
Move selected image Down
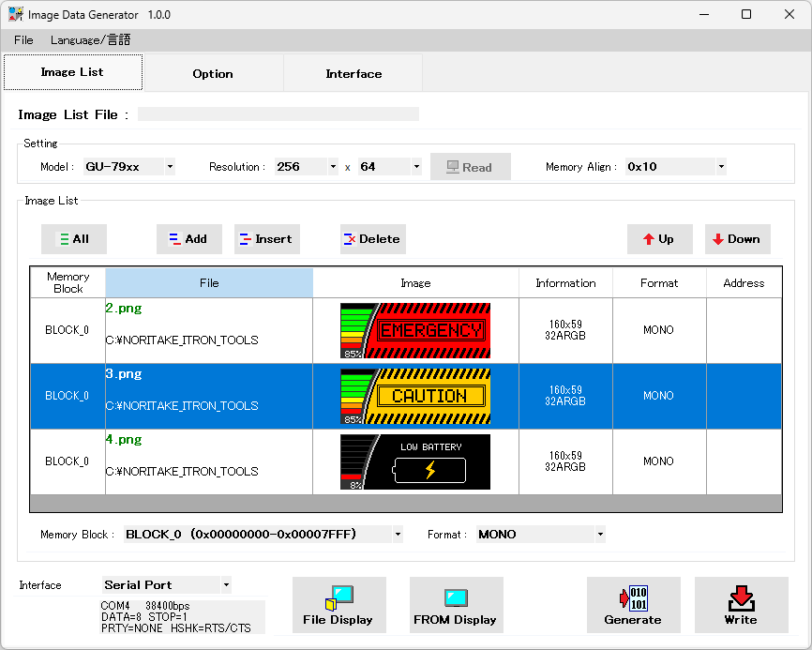pos(737,239)
